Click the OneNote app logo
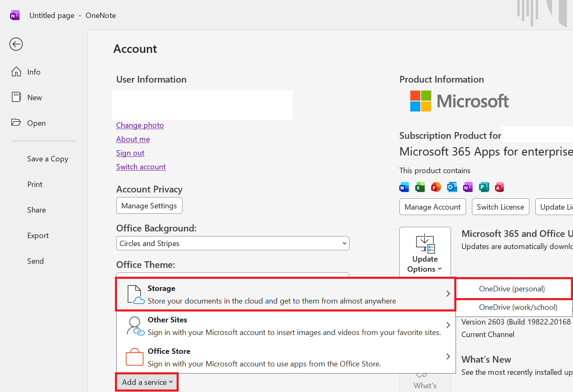The image size is (573, 392). click(15, 16)
